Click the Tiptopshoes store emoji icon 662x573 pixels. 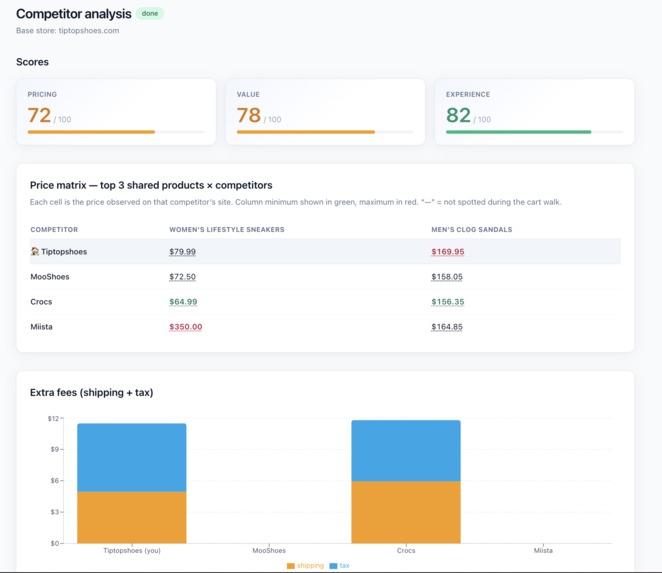(35, 251)
